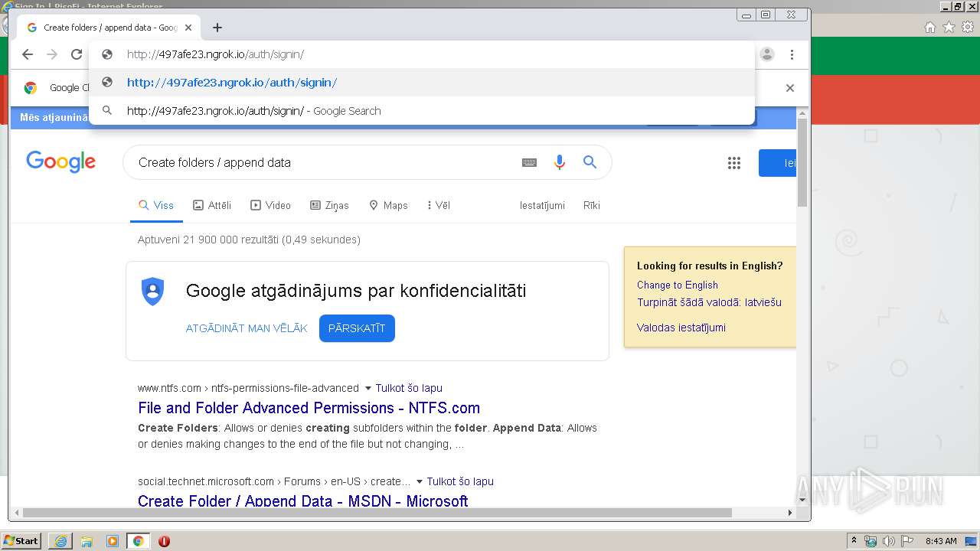Click the red stop-sign taskbar icon

(x=164, y=541)
